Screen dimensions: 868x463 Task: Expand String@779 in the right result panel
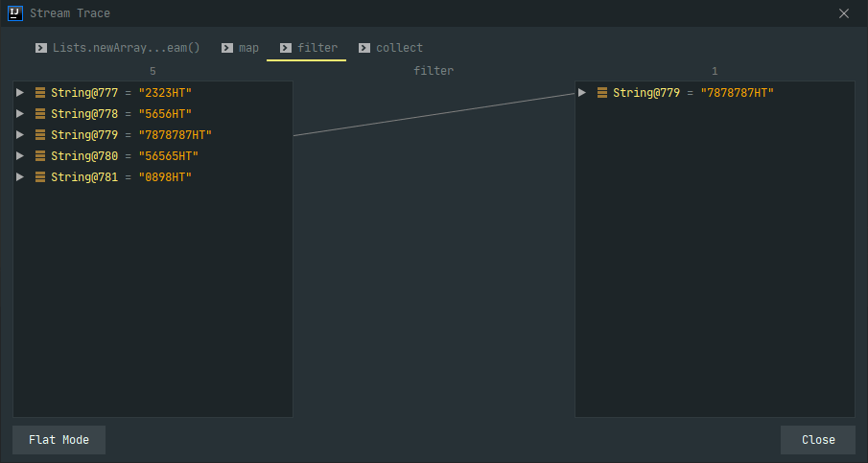click(x=582, y=93)
